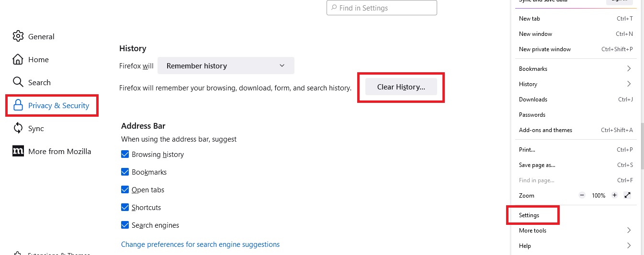Expand the More tools submenu arrow

click(x=629, y=231)
